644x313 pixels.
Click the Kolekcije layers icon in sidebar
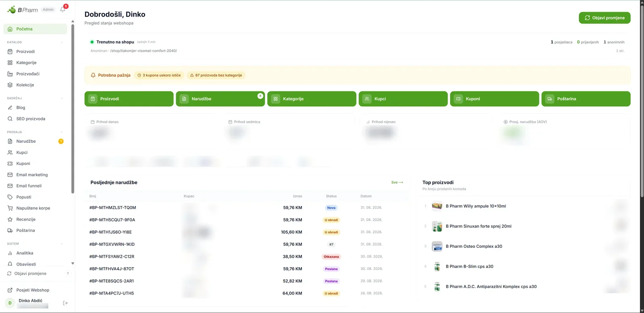point(10,85)
